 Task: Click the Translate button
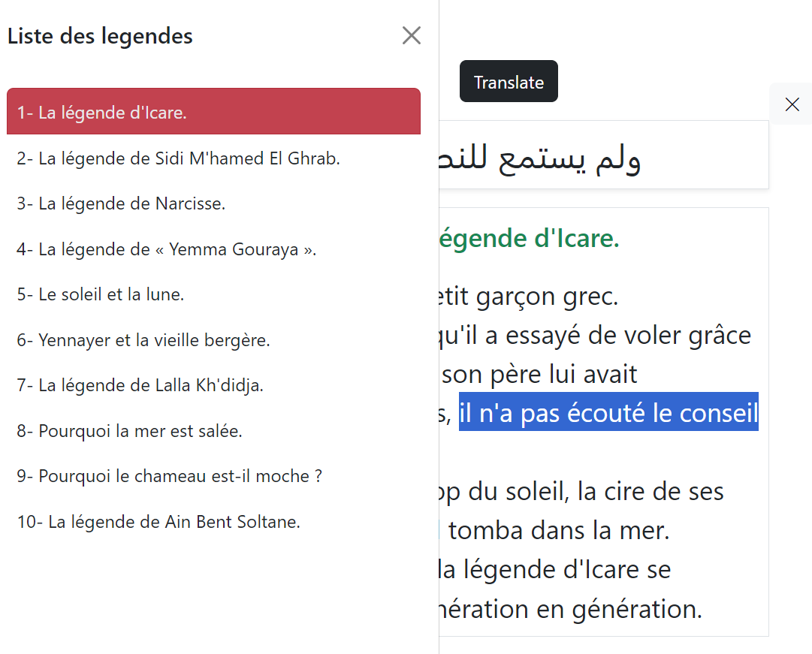point(509,81)
